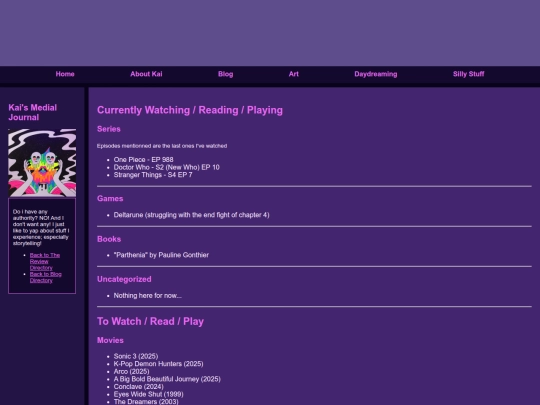Select the Art navigation item
The width and height of the screenshot is (540, 405).
click(293, 74)
